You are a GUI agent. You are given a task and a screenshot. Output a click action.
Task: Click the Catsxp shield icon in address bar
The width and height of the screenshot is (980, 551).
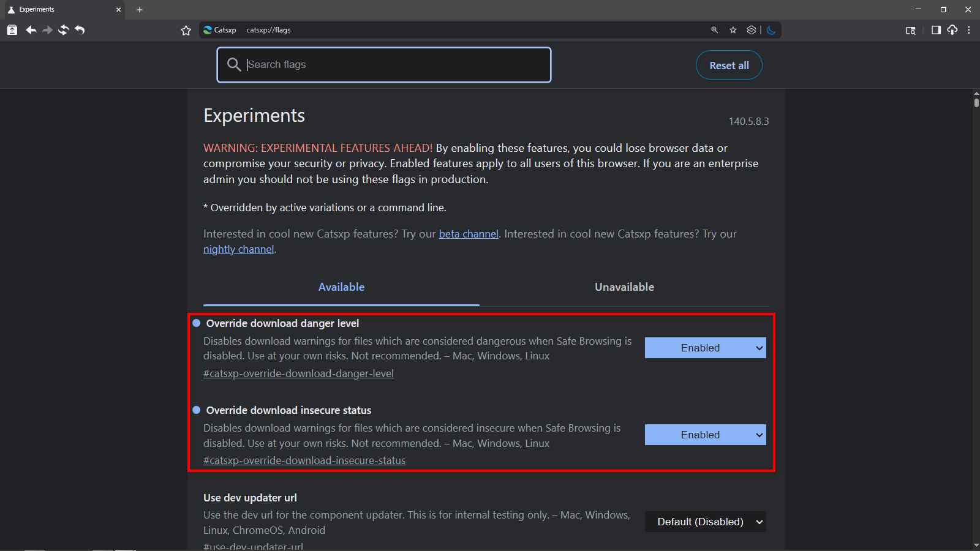pyautogui.click(x=752, y=30)
